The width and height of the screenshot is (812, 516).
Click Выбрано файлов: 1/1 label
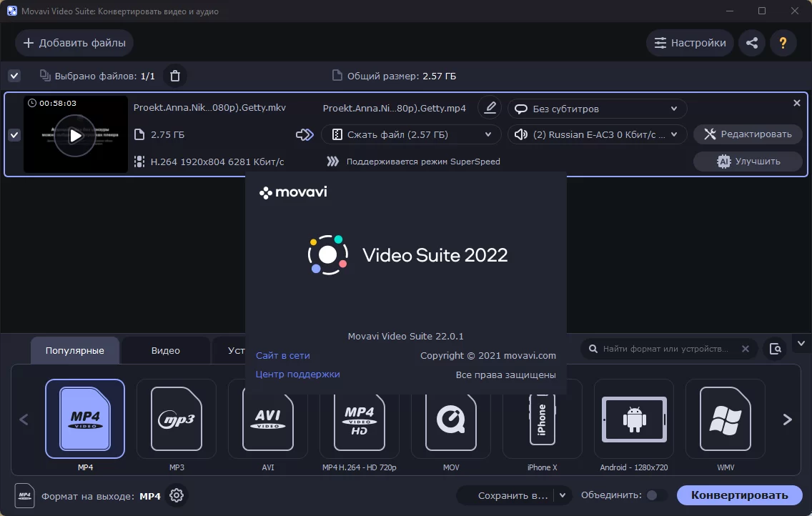pos(104,76)
